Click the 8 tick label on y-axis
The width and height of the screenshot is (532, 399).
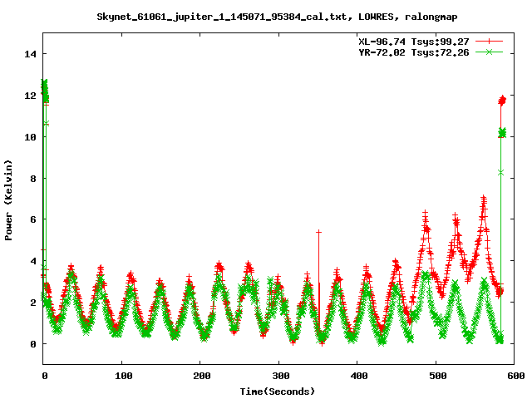[x=33, y=178]
